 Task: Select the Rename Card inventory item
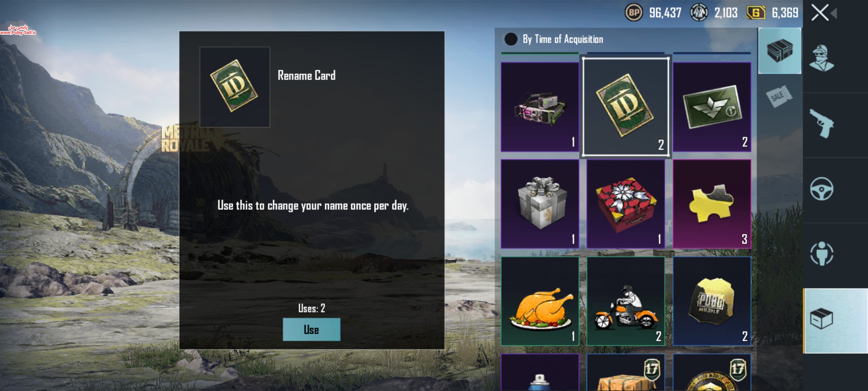(626, 107)
